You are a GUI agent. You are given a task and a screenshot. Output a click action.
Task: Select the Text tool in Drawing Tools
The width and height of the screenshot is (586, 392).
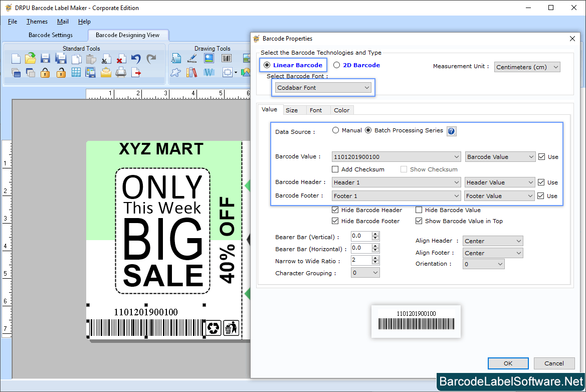point(176,58)
